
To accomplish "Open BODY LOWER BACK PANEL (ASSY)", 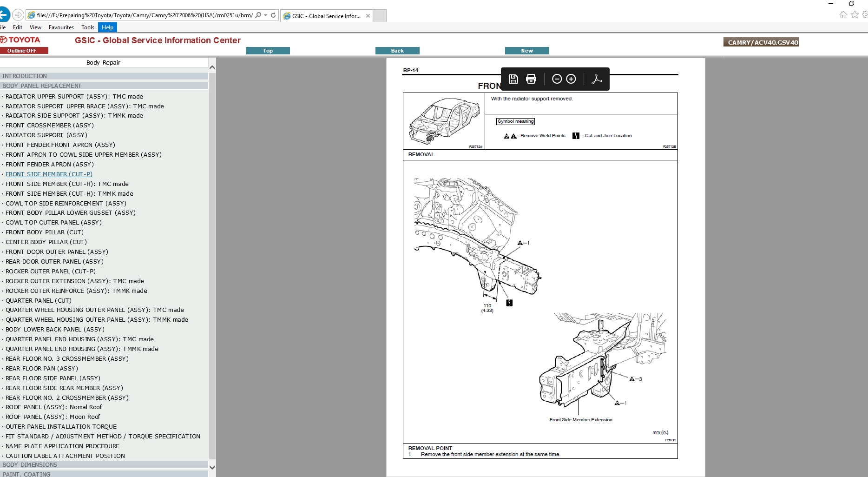I will [55, 329].
